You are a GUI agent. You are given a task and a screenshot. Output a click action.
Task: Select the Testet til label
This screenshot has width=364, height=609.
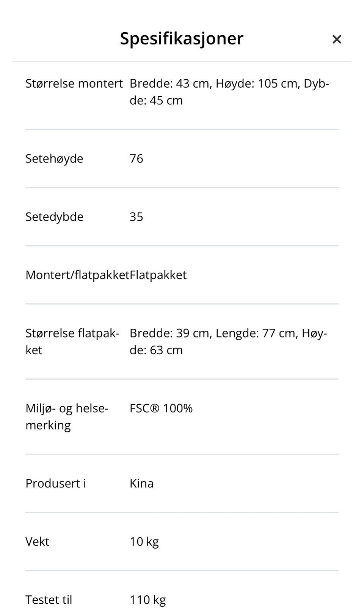[x=49, y=600]
